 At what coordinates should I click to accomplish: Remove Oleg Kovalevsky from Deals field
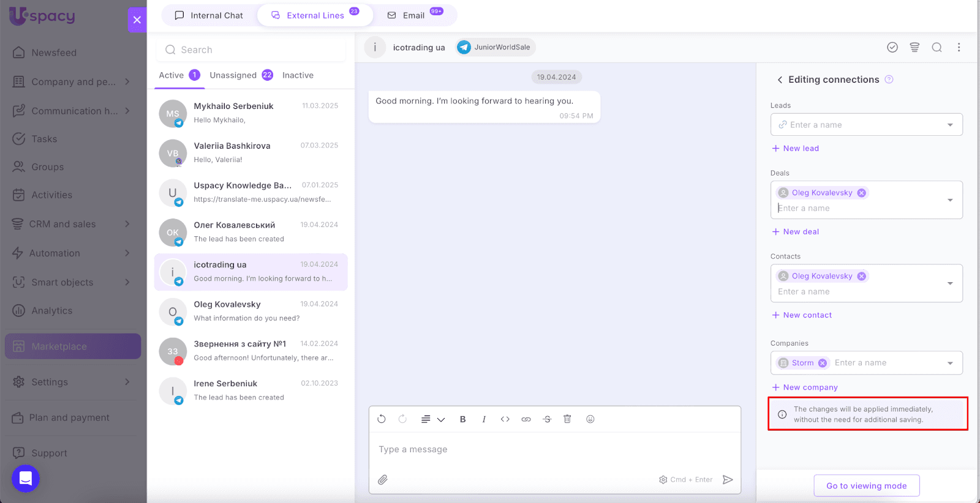coord(862,193)
